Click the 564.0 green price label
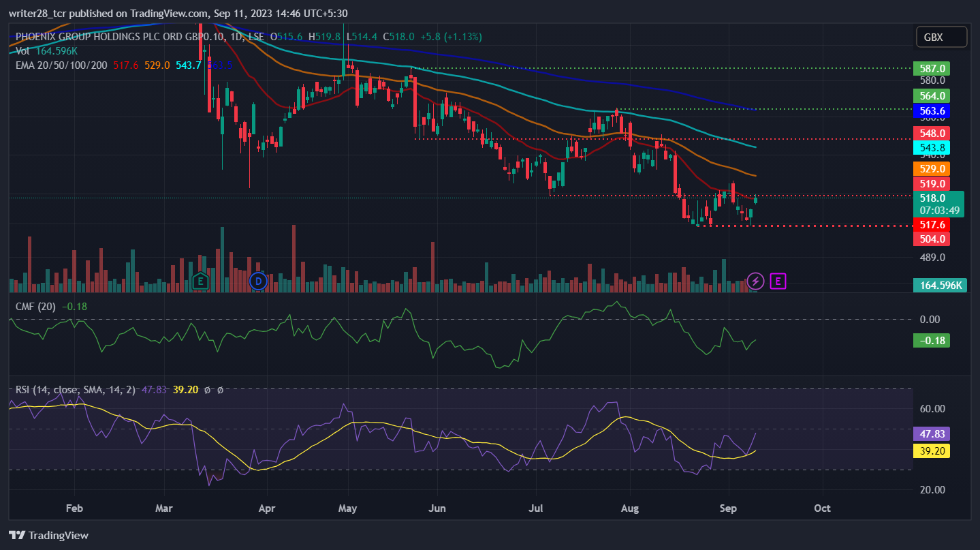The height and width of the screenshot is (550, 980). point(932,95)
